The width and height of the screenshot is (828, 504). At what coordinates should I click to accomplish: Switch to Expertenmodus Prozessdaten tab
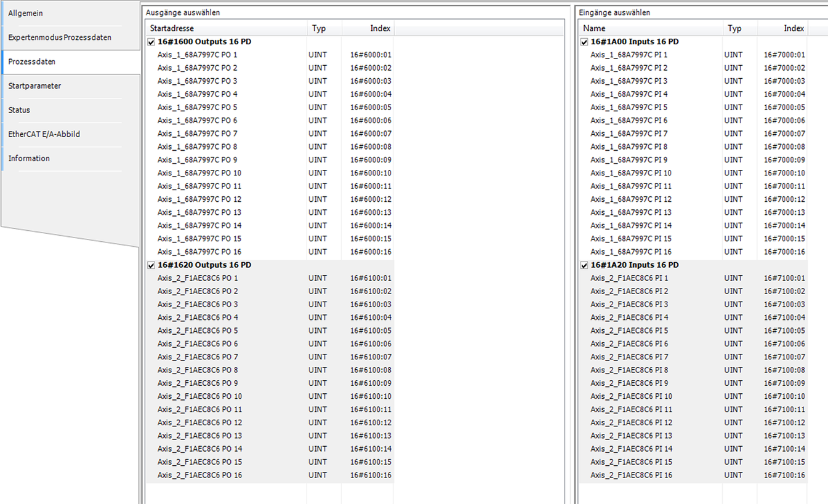pyautogui.click(x=60, y=38)
